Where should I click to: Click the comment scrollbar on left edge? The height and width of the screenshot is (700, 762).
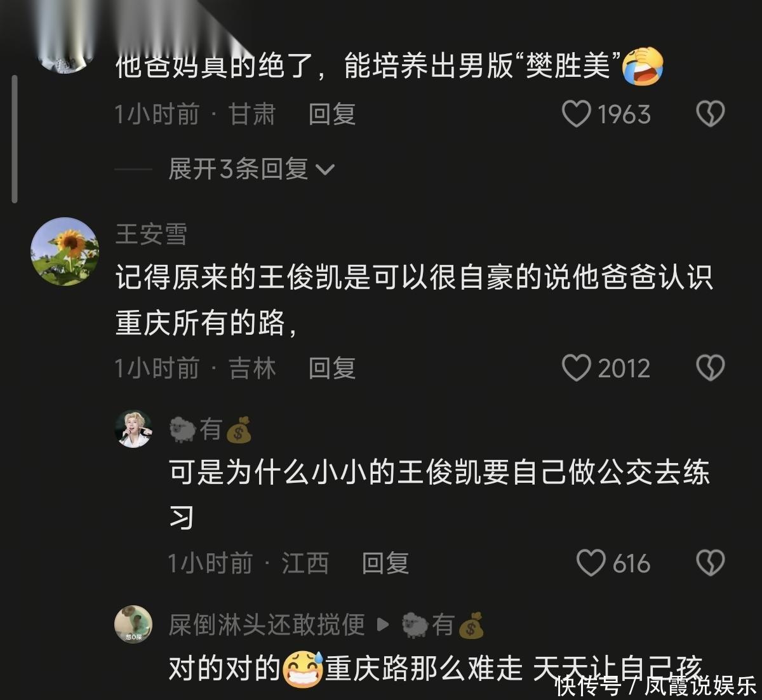click(15, 138)
